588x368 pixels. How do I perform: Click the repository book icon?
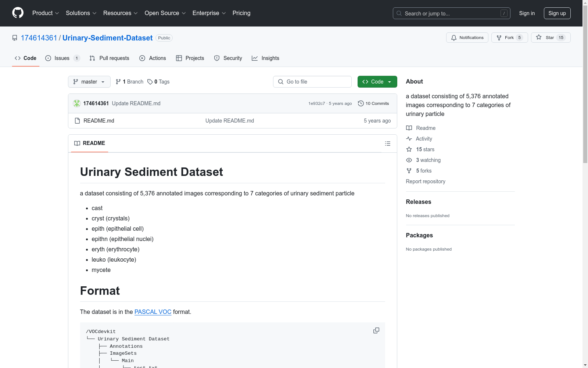pyautogui.click(x=15, y=38)
